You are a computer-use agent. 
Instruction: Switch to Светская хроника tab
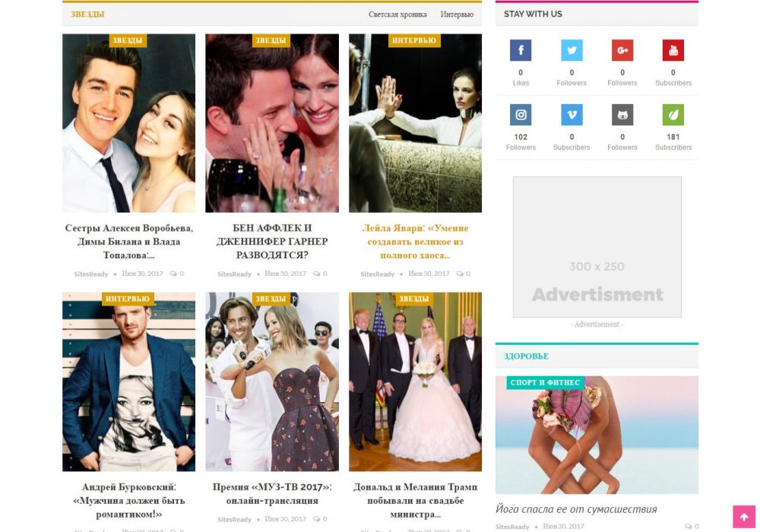tap(397, 14)
